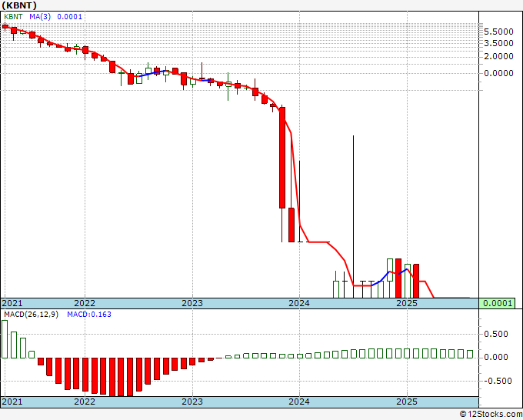523x420 pixels.
Task: Click the 2.0000 price axis label
Action: pyautogui.click(x=498, y=56)
